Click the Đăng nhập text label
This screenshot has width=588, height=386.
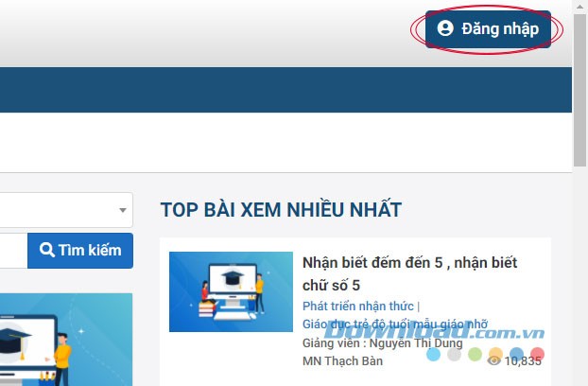pyautogui.click(x=500, y=29)
